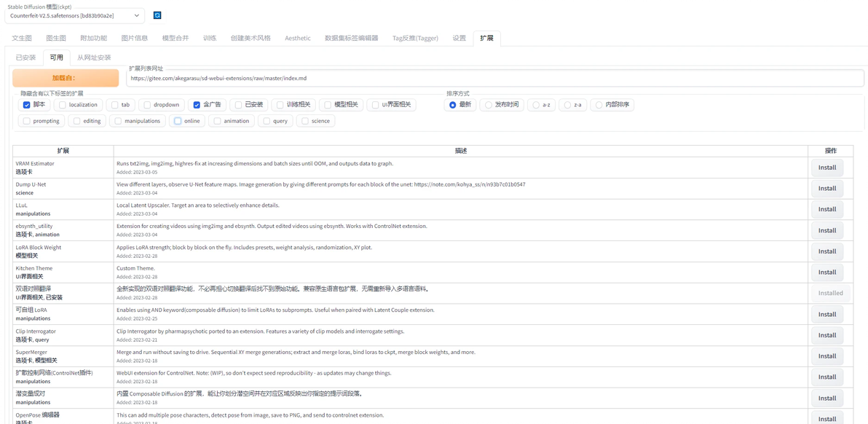The width and height of the screenshot is (868, 424).
Task: Select the 内部排序 sort option
Action: tap(599, 105)
